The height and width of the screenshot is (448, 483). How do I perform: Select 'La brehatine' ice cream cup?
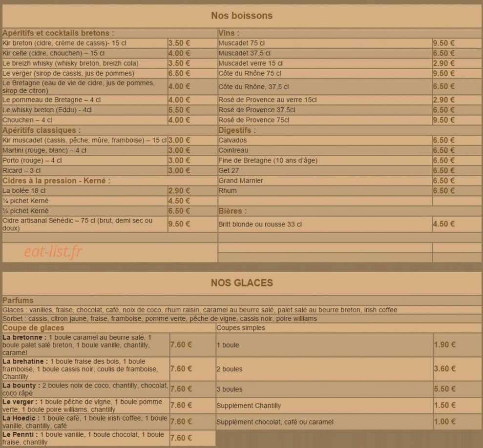click(x=80, y=369)
